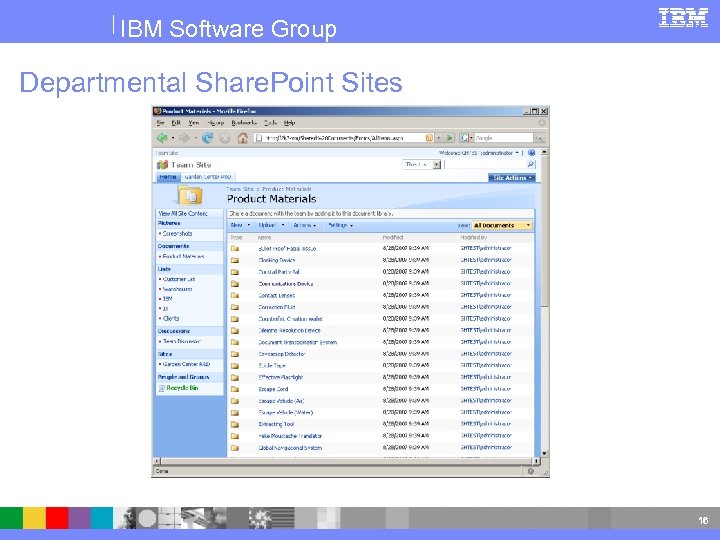Open the Escape Vehicle (Air) folder
This screenshot has height=540, width=720.
pos(281,401)
